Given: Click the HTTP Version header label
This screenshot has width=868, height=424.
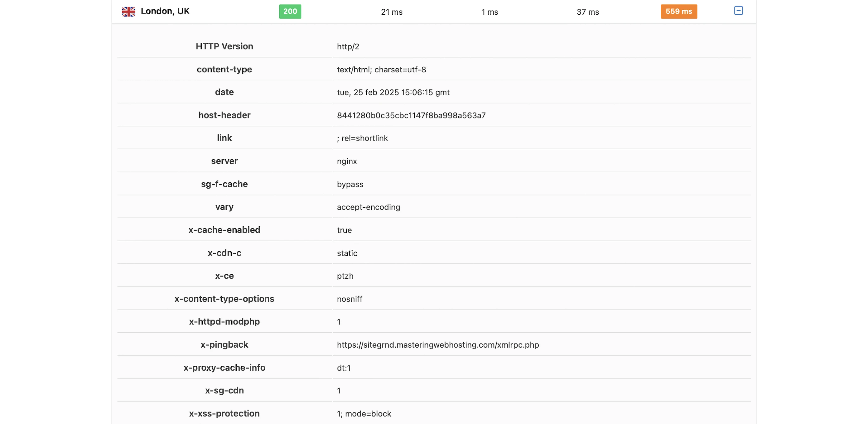Looking at the screenshot, I should click(224, 46).
